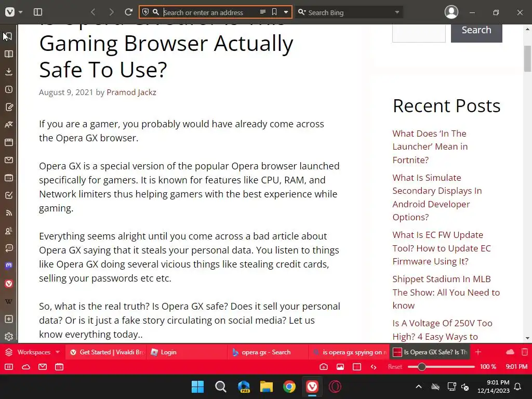Open Mail from the status bar

pyautogui.click(x=43, y=367)
